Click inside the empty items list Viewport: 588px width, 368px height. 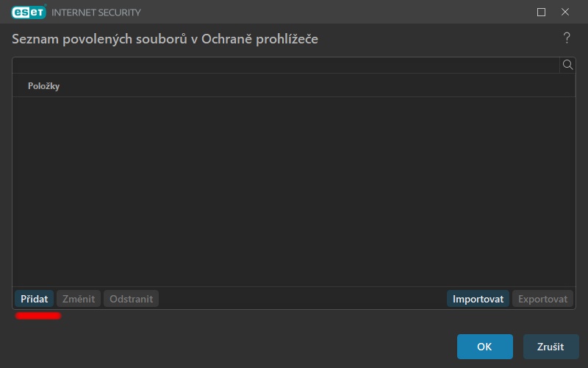[x=293, y=191]
